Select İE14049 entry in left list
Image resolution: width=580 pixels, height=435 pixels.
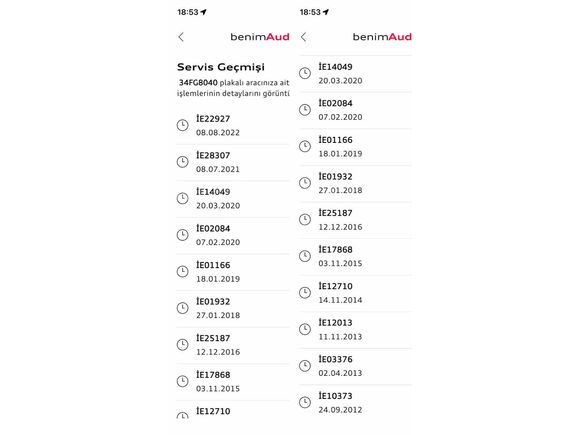point(233,199)
